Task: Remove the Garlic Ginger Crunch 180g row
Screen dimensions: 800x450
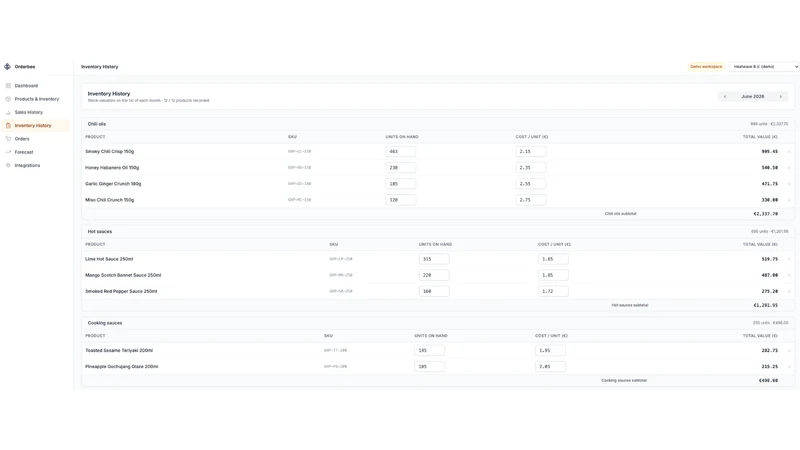Action: pos(789,184)
